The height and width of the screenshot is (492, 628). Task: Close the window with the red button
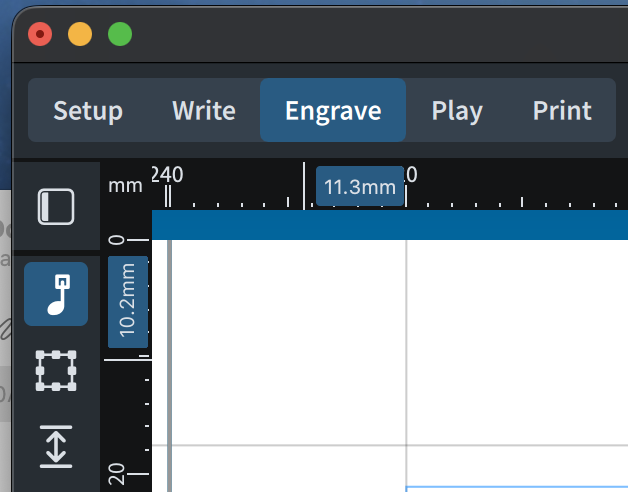pos(40,35)
